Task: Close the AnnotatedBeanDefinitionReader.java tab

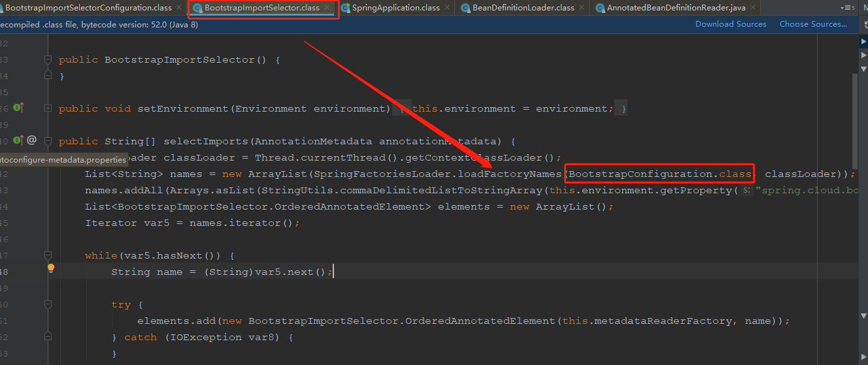Action: coord(754,8)
